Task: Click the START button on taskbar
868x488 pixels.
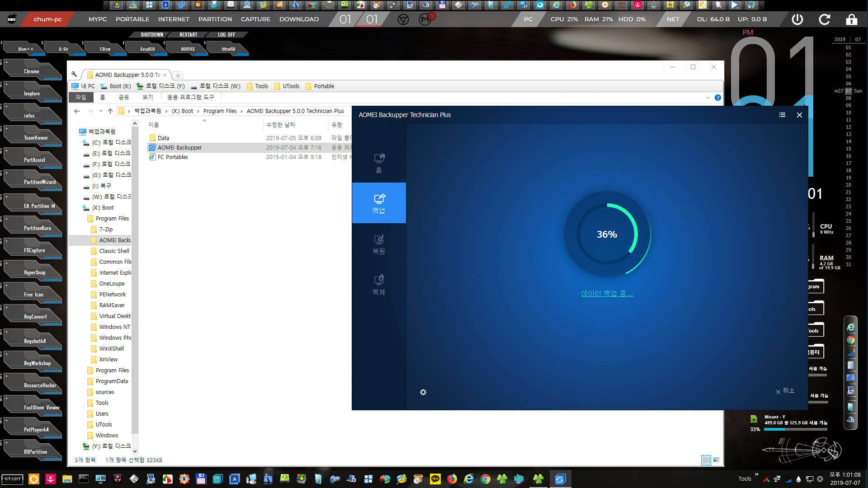Action: [13, 479]
